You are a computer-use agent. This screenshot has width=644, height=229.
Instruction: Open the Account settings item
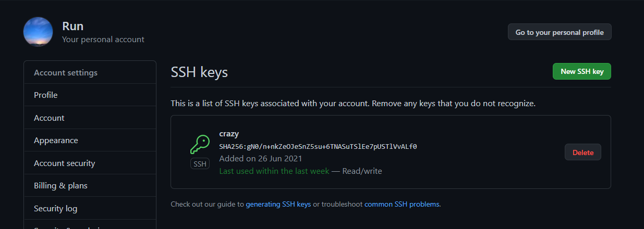90,118
